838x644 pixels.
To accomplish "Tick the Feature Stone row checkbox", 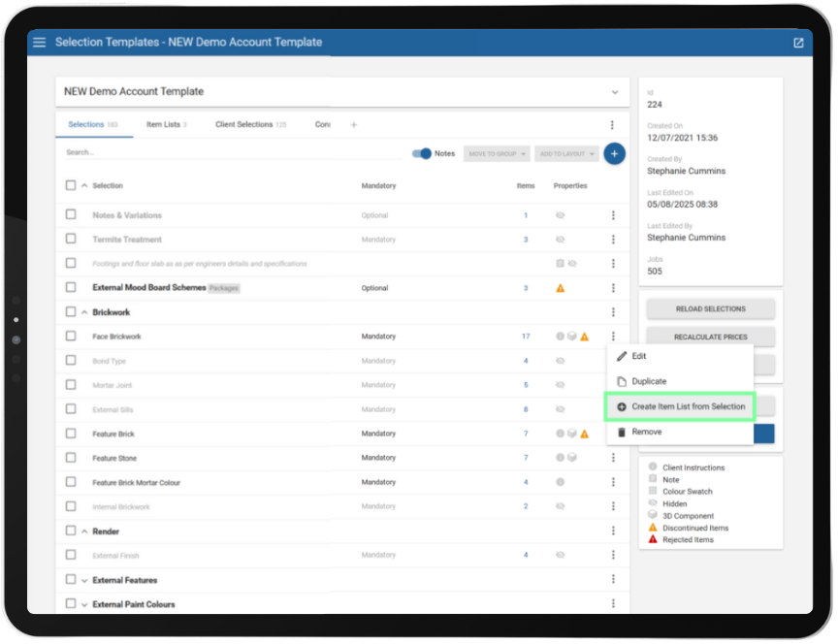I will click(71, 458).
